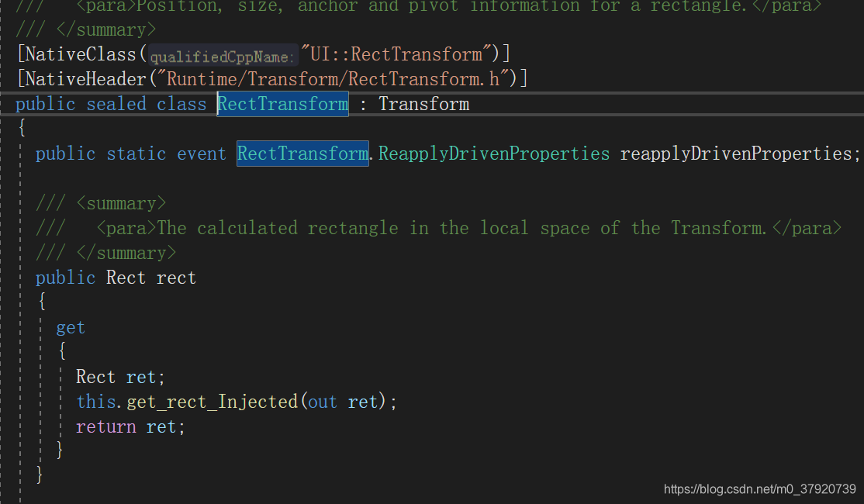
Task: Click the return statement keyword
Action: click(105, 426)
